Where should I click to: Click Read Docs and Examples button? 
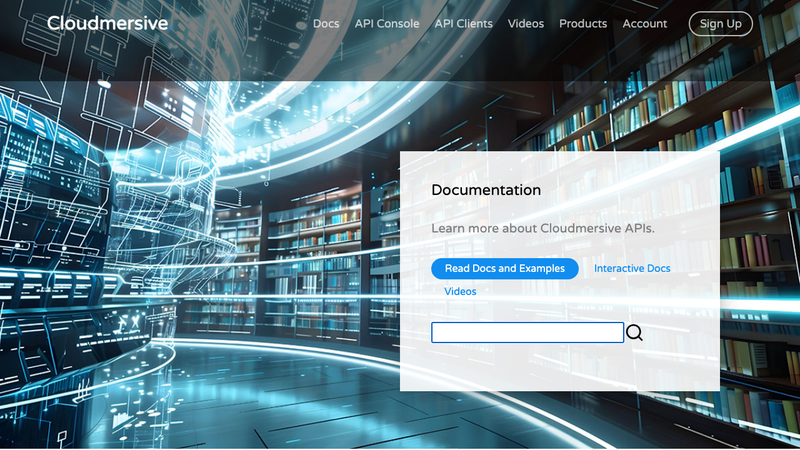505,268
